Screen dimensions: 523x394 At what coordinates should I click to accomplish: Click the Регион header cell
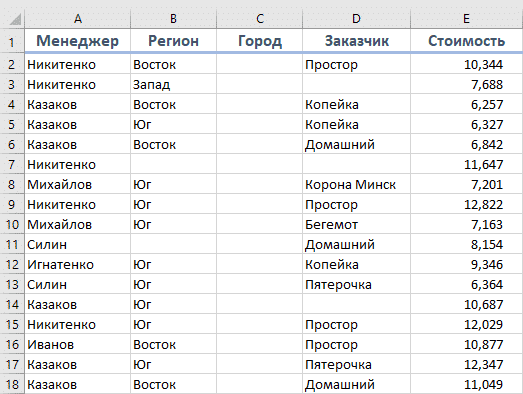tap(173, 41)
